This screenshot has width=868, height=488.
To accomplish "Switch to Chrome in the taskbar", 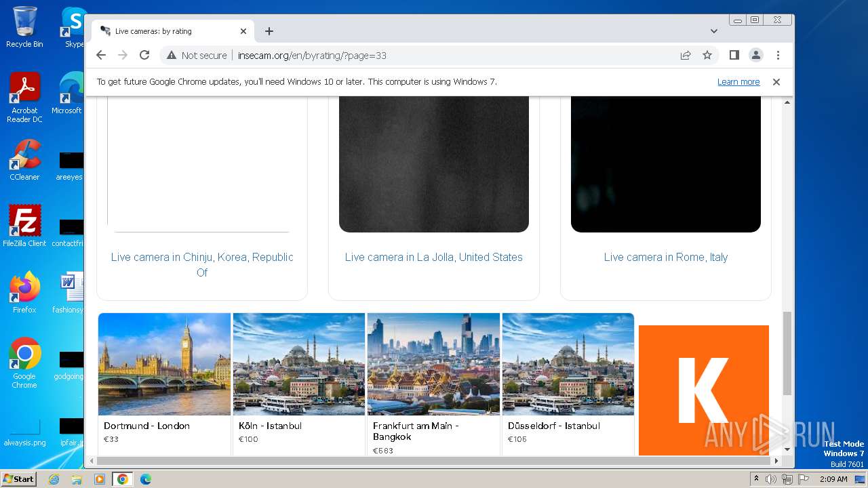I will (123, 479).
